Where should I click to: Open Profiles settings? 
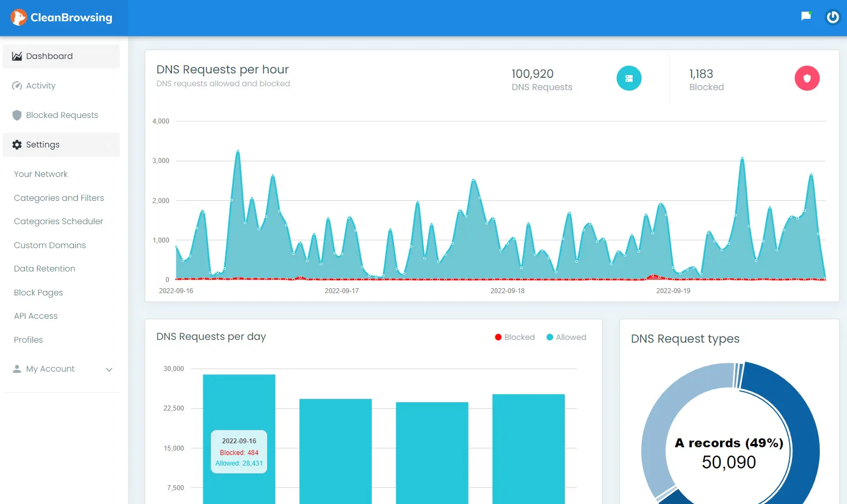(x=28, y=340)
